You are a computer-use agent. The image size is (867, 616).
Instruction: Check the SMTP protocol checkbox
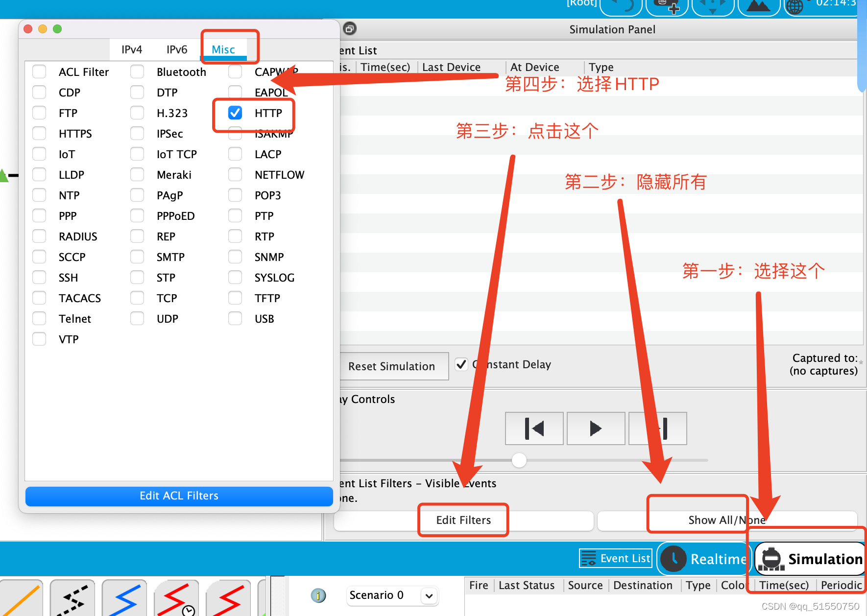(x=137, y=257)
